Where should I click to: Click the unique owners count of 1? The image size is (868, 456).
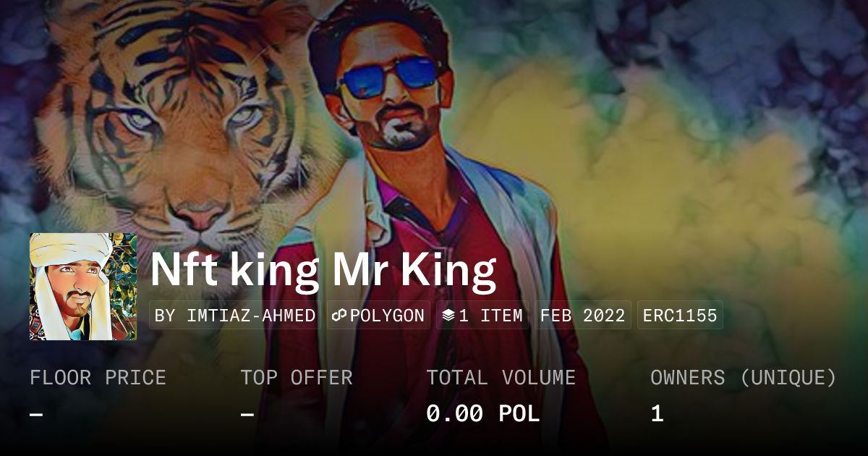click(x=657, y=414)
